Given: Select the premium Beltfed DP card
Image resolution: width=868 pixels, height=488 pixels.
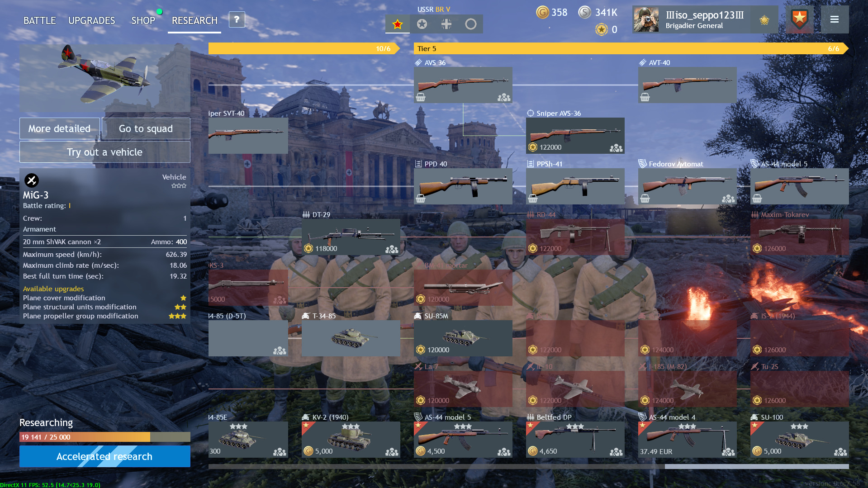Looking at the screenshot, I should coord(575,439).
